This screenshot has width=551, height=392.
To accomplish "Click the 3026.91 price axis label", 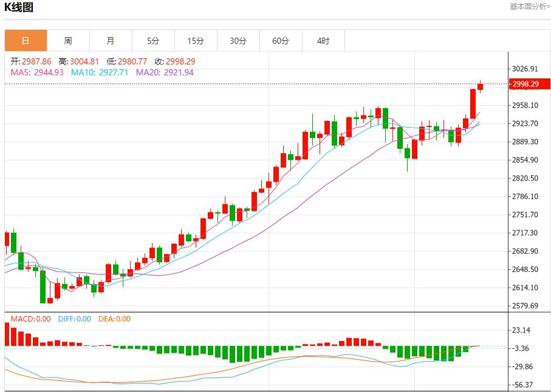I will point(525,69).
